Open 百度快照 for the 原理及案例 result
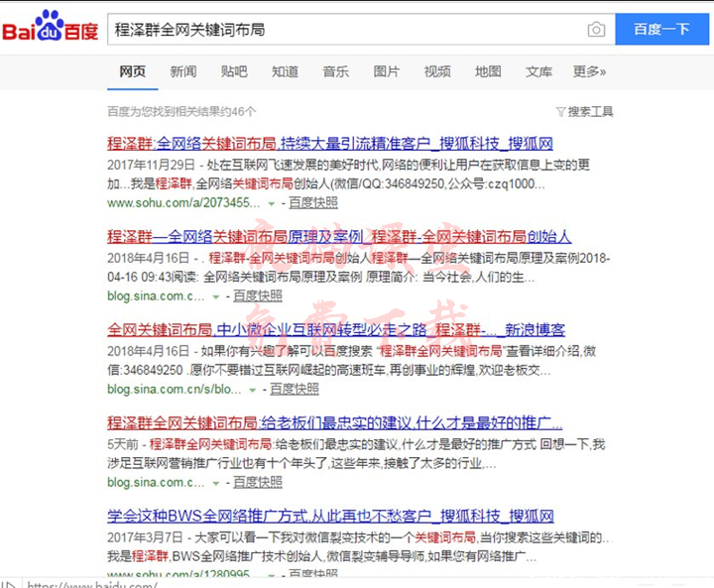The height and width of the screenshot is (588, 714). coord(258,296)
